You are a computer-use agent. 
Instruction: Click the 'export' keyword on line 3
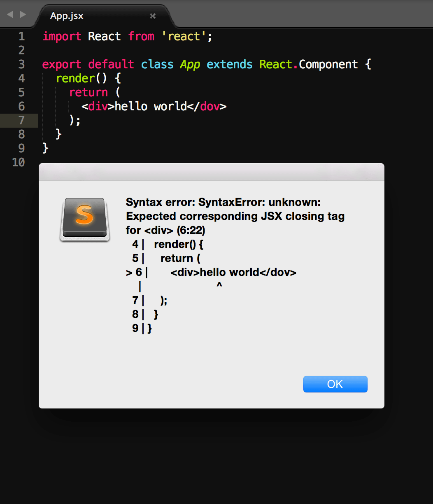tap(62, 64)
